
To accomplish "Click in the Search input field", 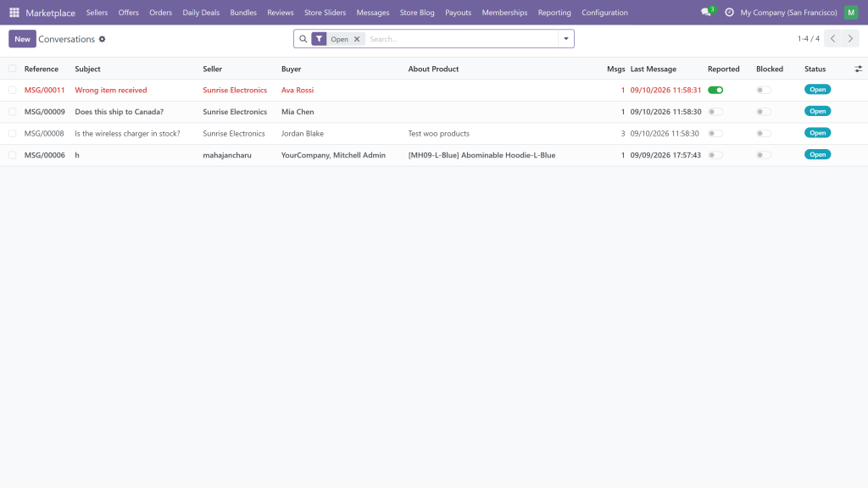I will pyautogui.click(x=462, y=39).
